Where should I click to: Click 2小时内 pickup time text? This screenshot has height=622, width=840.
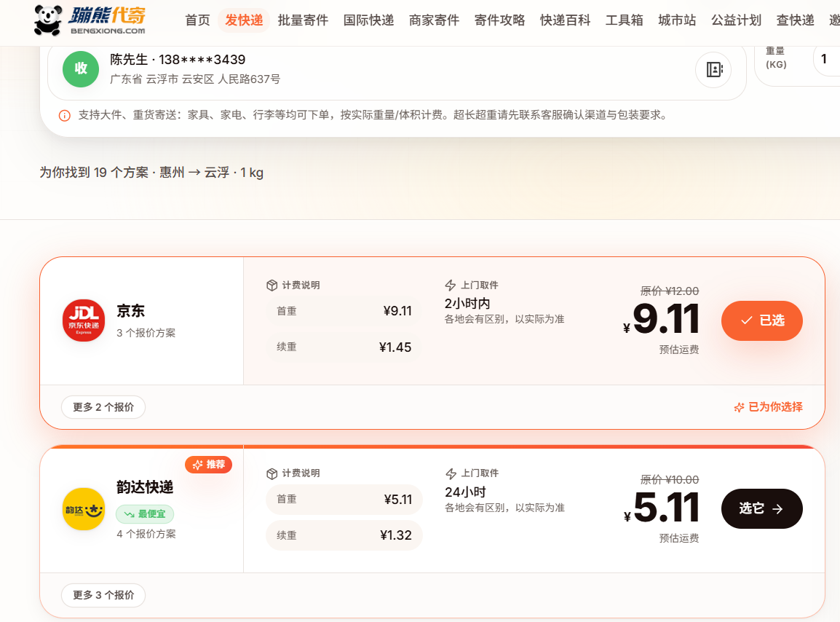click(x=467, y=304)
